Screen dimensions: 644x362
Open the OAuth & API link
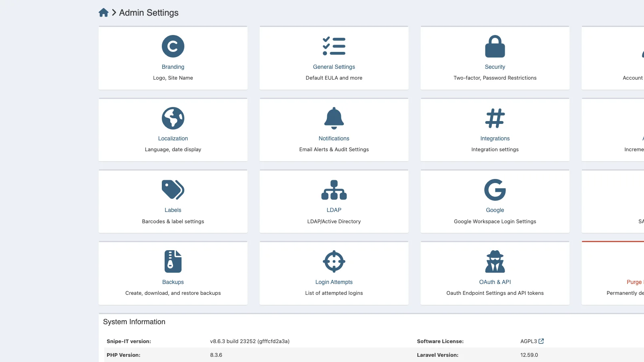click(x=495, y=282)
